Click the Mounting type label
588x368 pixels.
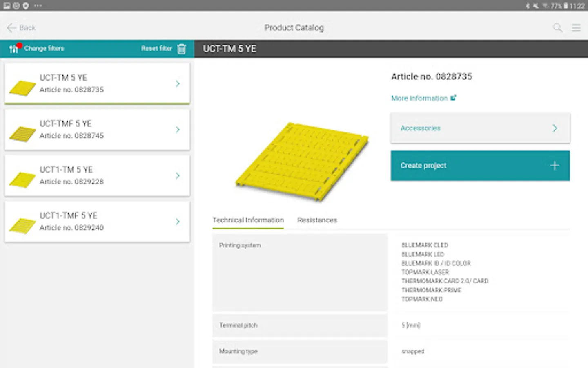pyautogui.click(x=238, y=351)
